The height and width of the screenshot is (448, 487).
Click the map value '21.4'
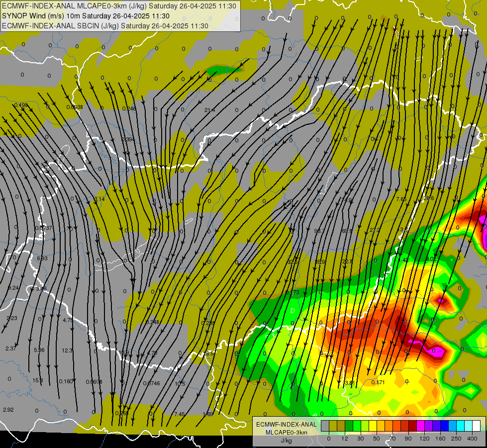pyautogui.click(x=209, y=110)
